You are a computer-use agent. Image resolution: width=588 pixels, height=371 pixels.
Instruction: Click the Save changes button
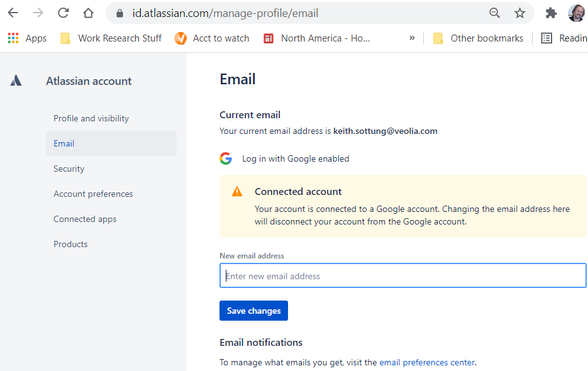tap(254, 311)
